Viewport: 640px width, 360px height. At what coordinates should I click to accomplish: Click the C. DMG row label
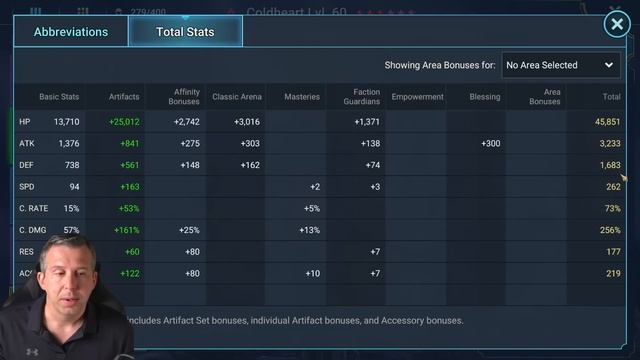(33, 230)
